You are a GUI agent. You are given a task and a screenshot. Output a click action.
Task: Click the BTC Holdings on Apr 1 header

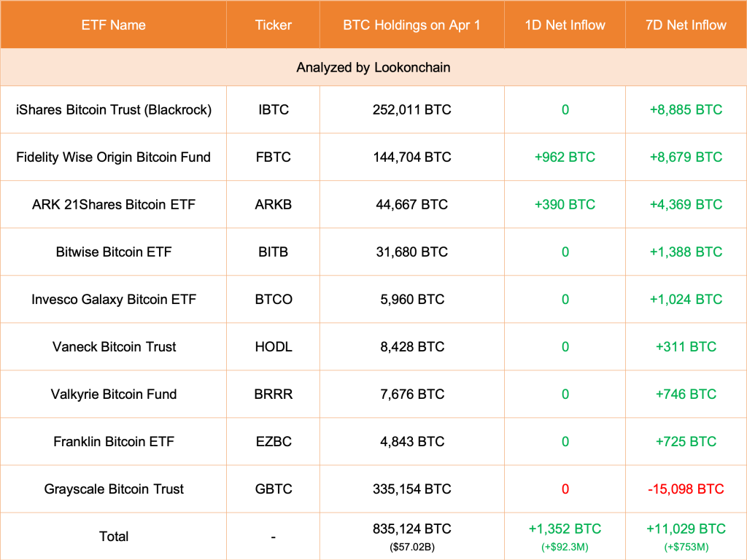(x=411, y=25)
